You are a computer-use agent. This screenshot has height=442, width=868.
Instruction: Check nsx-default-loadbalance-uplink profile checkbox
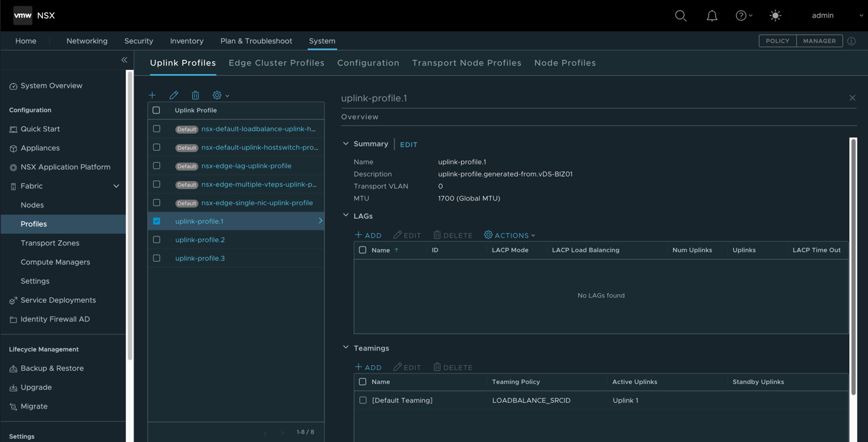[x=156, y=129]
